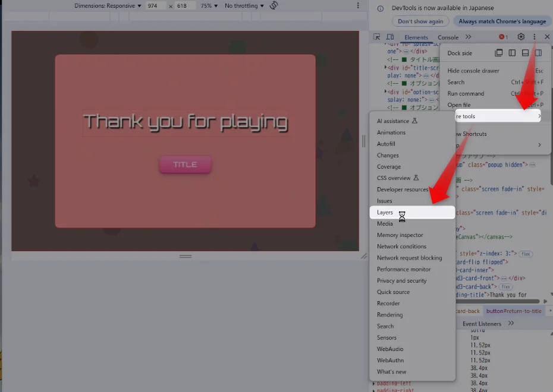This screenshot has width=553, height=392.
Task: Dock DevTools to the left side
Action: click(x=512, y=53)
